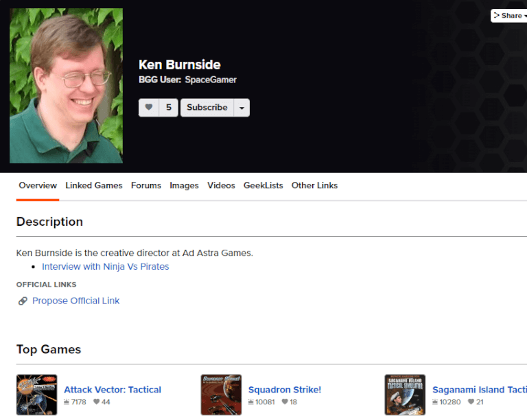Click the rank icon next to 7178
Screen dimensions: 527x420
click(67, 402)
